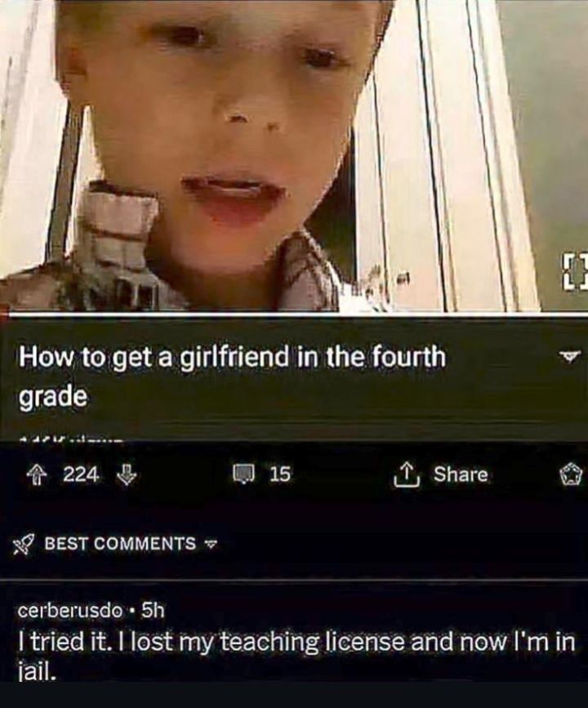
Task: Downvote the post with arrow icon
Action: tap(127, 475)
